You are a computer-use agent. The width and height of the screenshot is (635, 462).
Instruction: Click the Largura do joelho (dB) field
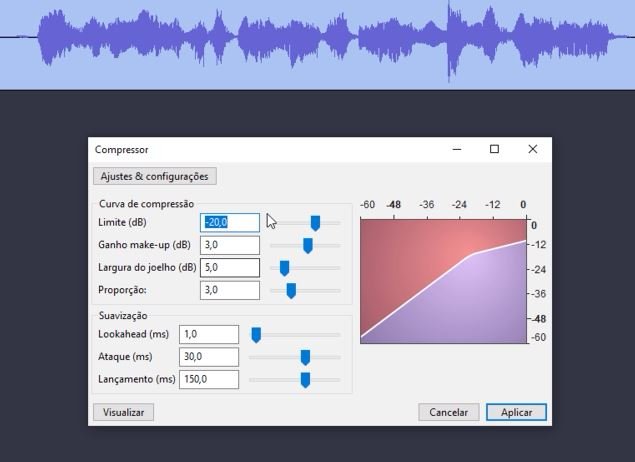[x=230, y=268]
